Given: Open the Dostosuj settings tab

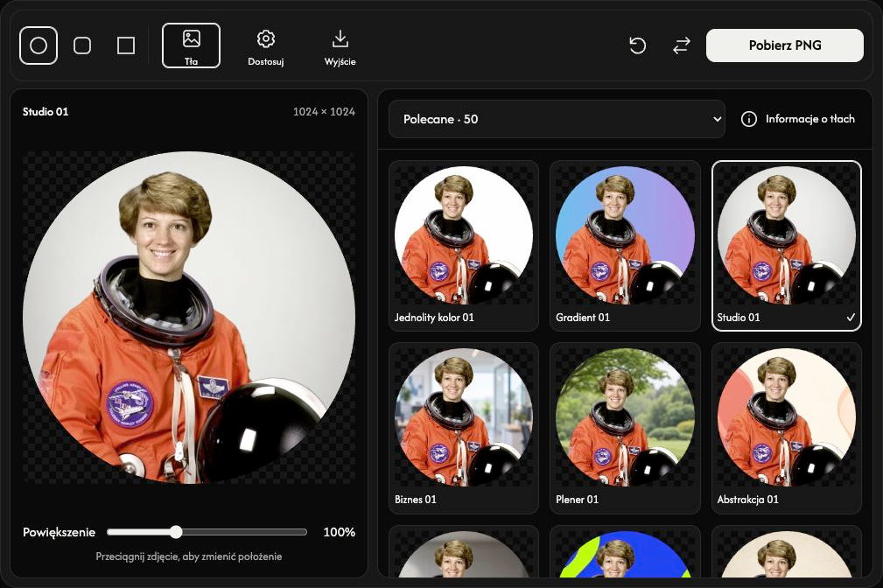Looking at the screenshot, I should [x=266, y=47].
